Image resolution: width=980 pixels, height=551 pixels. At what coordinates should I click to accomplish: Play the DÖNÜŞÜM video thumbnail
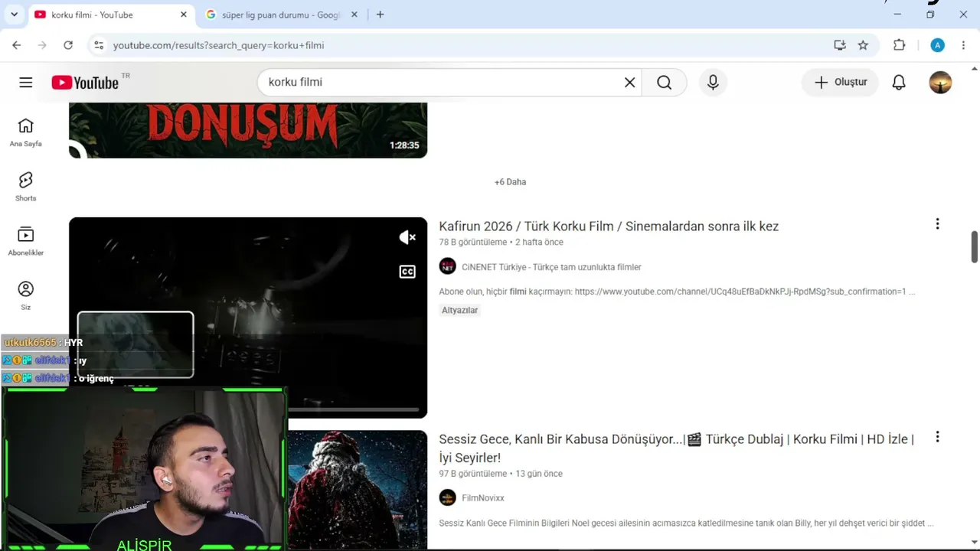pyautogui.click(x=248, y=130)
